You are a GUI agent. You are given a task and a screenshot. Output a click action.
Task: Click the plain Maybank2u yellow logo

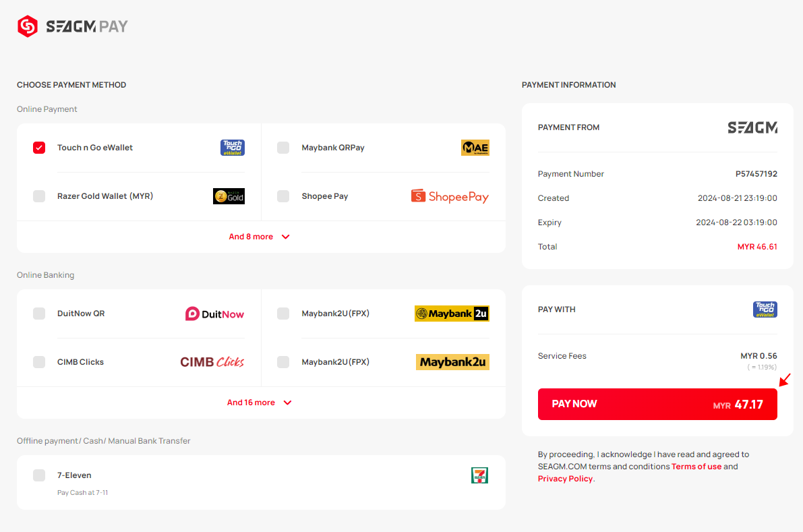[x=452, y=362]
